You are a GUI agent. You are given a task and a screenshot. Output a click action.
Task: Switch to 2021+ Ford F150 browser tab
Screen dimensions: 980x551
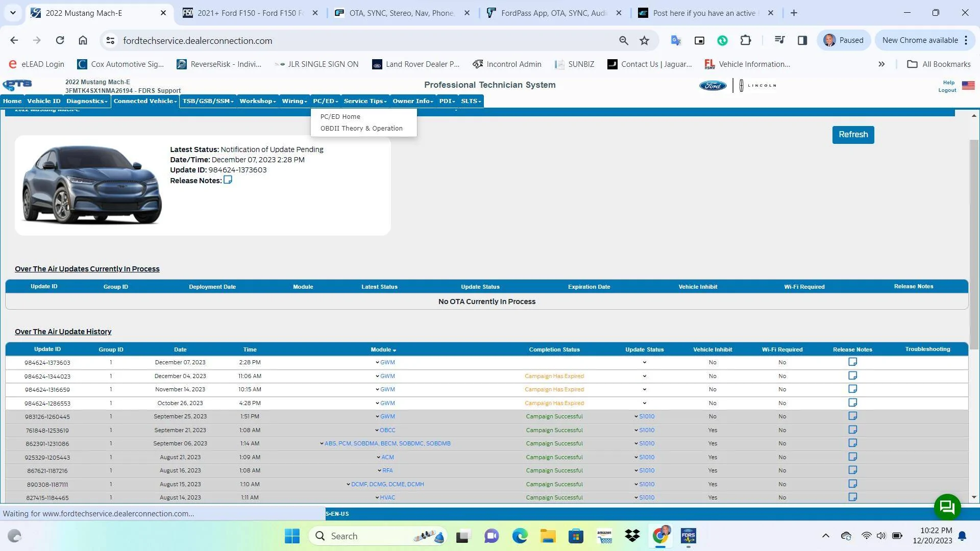pos(250,13)
